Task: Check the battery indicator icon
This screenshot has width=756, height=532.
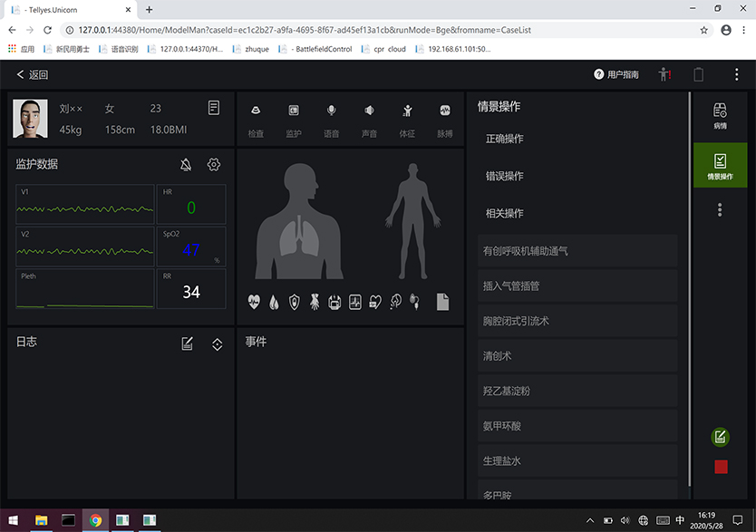Action: (698, 74)
